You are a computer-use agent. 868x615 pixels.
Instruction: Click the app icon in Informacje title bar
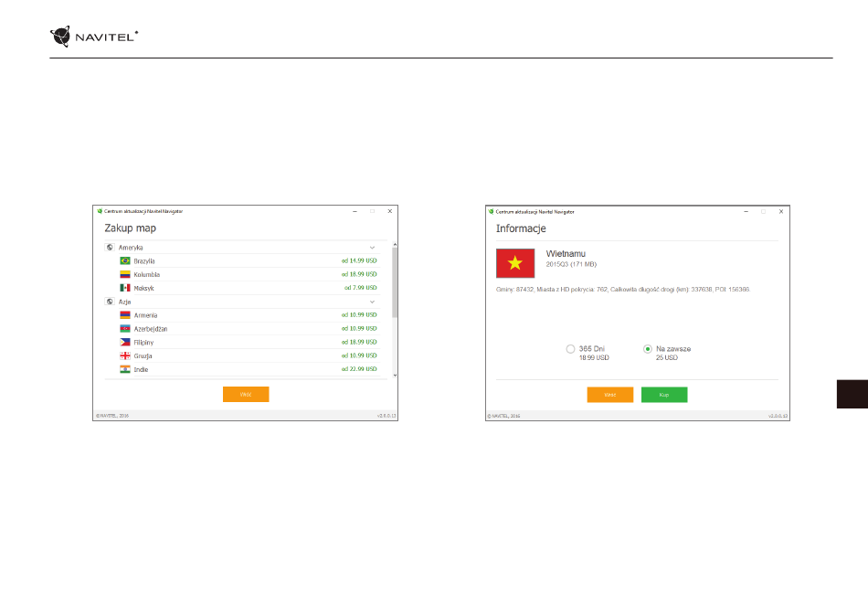pos(491,211)
